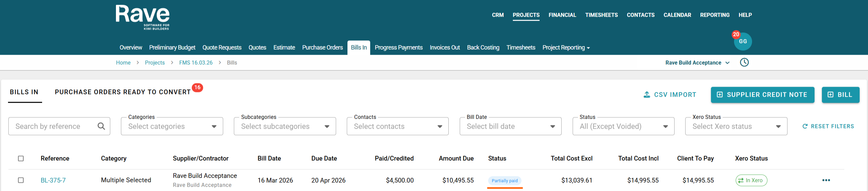Open the clock history icon
The width and height of the screenshot is (868, 191).
tap(744, 63)
